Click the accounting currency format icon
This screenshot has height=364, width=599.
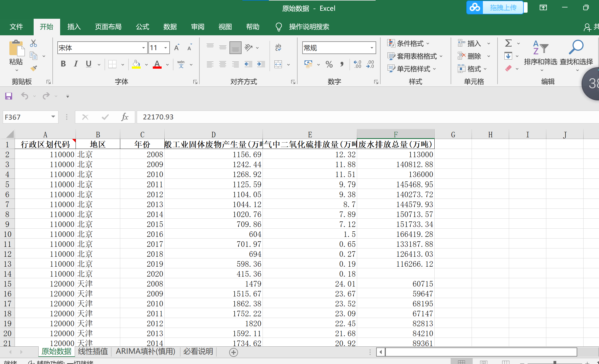click(x=308, y=64)
